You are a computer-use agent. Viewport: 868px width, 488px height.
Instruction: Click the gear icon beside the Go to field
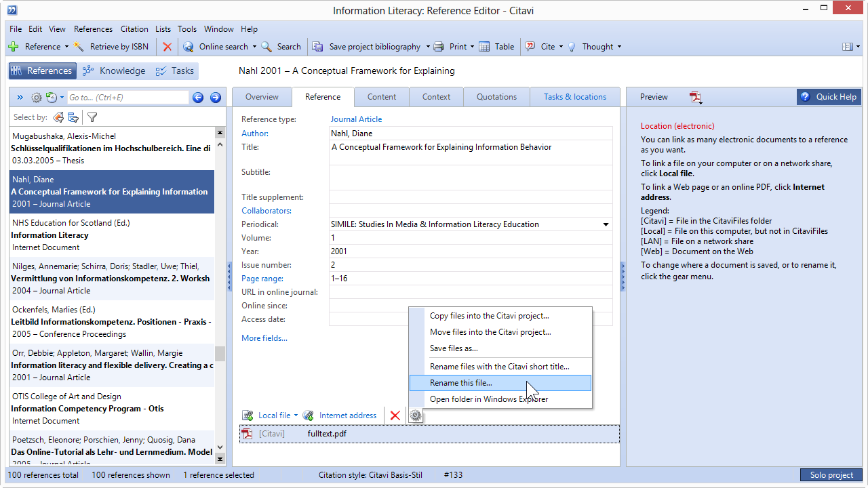pos(37,98)
